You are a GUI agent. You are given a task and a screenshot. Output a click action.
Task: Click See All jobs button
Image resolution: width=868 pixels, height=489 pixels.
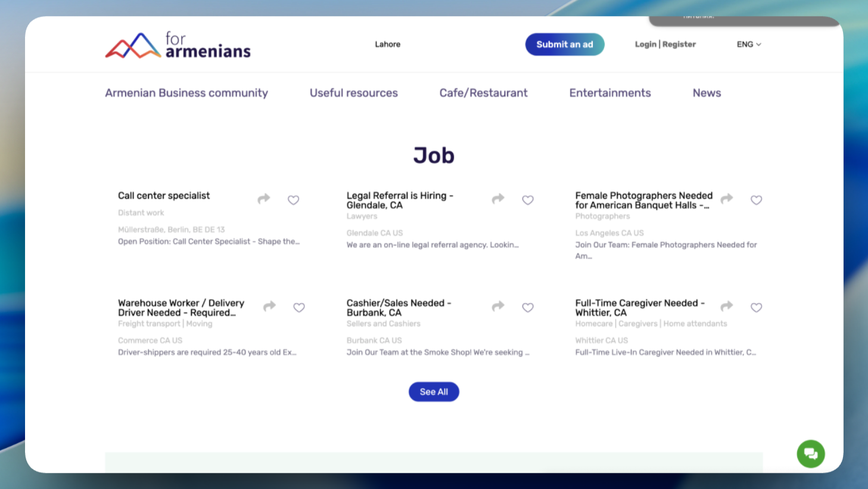coord(434,392)
